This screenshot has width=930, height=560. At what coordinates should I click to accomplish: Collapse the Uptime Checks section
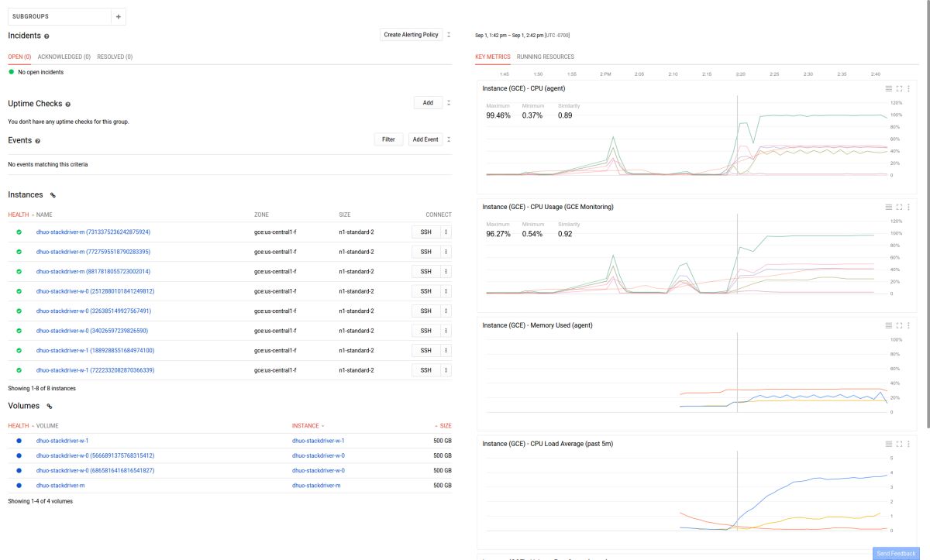tap(449, 102)
